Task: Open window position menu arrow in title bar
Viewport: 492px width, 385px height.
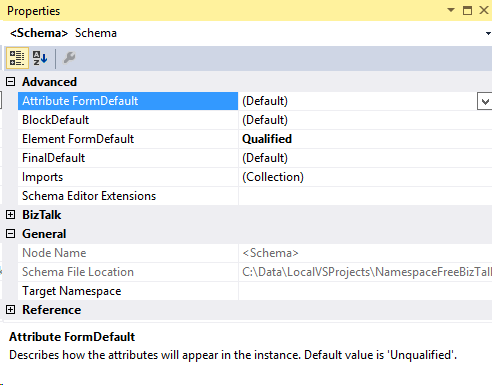Action: [451, 10]
